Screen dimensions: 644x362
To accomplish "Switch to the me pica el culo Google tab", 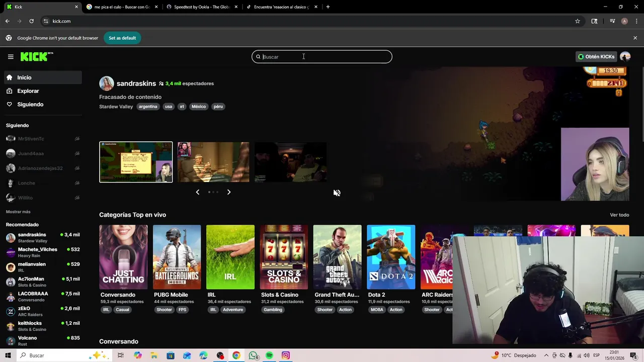I will 121,7.
